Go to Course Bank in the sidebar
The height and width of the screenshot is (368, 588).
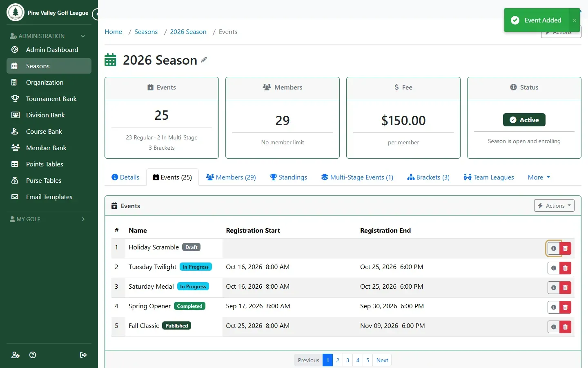(x=49, y=131)
